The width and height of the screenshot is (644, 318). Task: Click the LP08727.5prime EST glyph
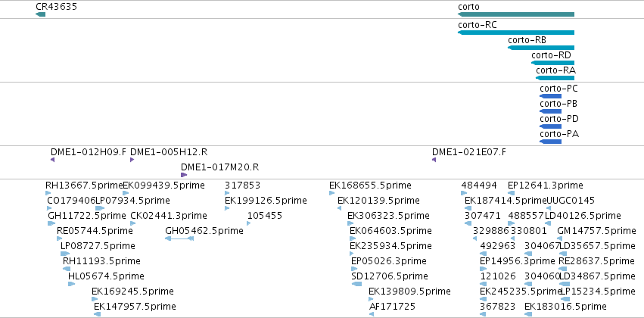pos(65,254)
